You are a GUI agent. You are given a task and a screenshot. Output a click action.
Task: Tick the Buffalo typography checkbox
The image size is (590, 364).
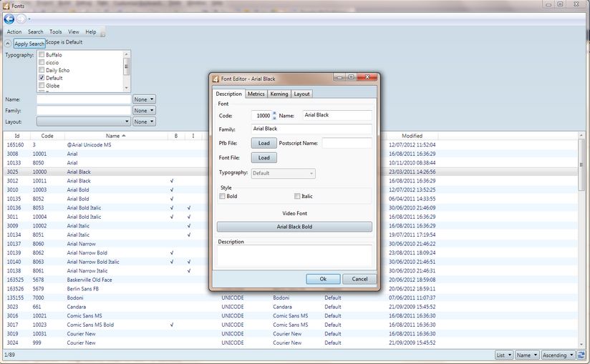(42, 54)
